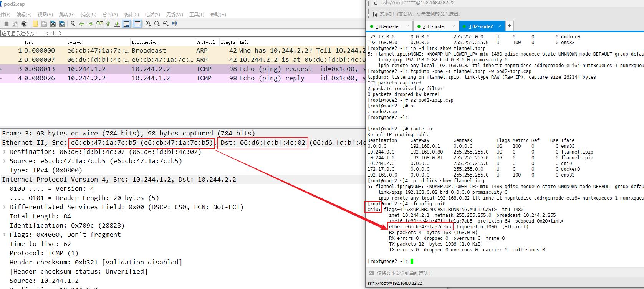The image size is (644, 289).
Task: Click the restart capture shark fin icon
Action: coord(15,24)
